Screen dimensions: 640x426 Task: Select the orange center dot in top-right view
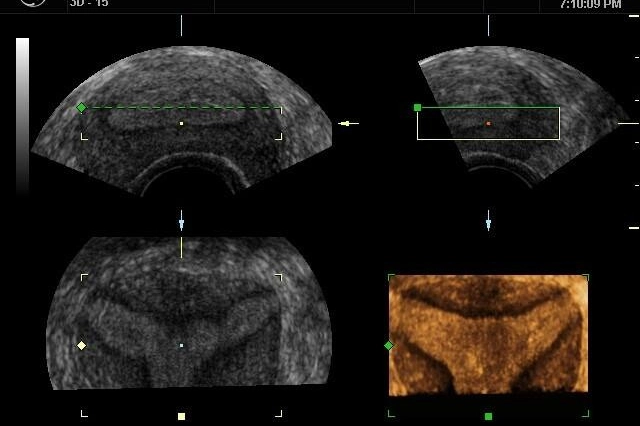(x=488, y=123)
